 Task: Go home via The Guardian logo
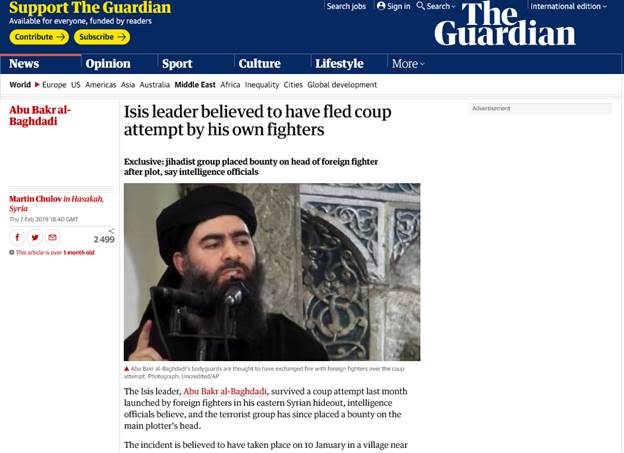click(505, 24)
